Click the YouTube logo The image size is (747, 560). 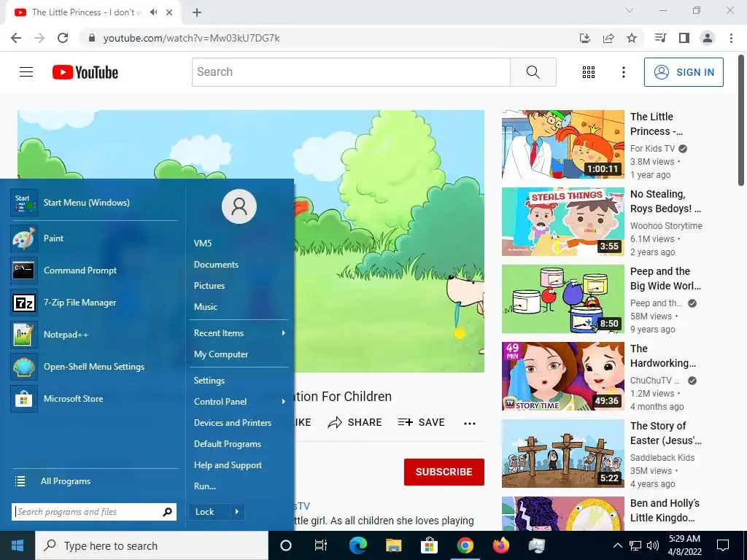[85, 72]
